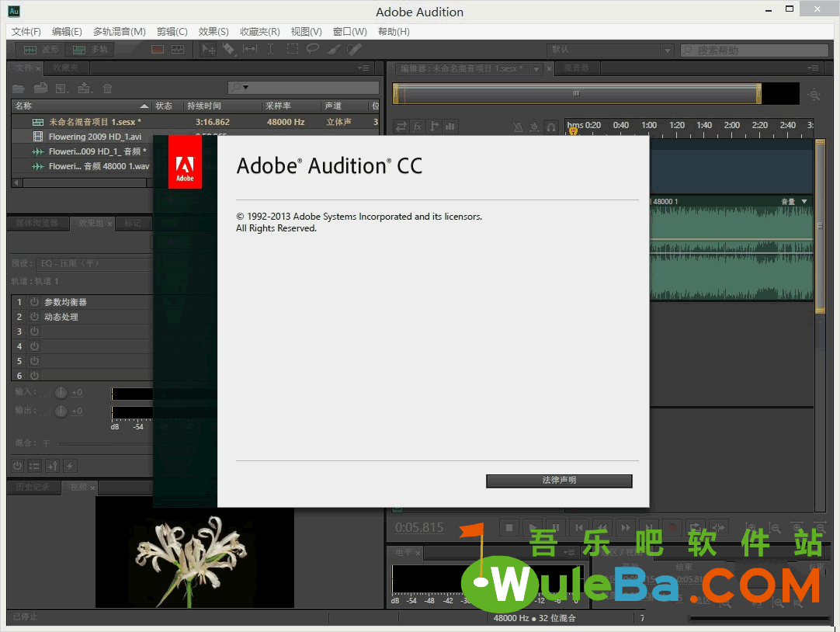This screenshot has height=632, width=840.
Task: Click the pre/post fader routing icon
Action: [x=53, y=466]
